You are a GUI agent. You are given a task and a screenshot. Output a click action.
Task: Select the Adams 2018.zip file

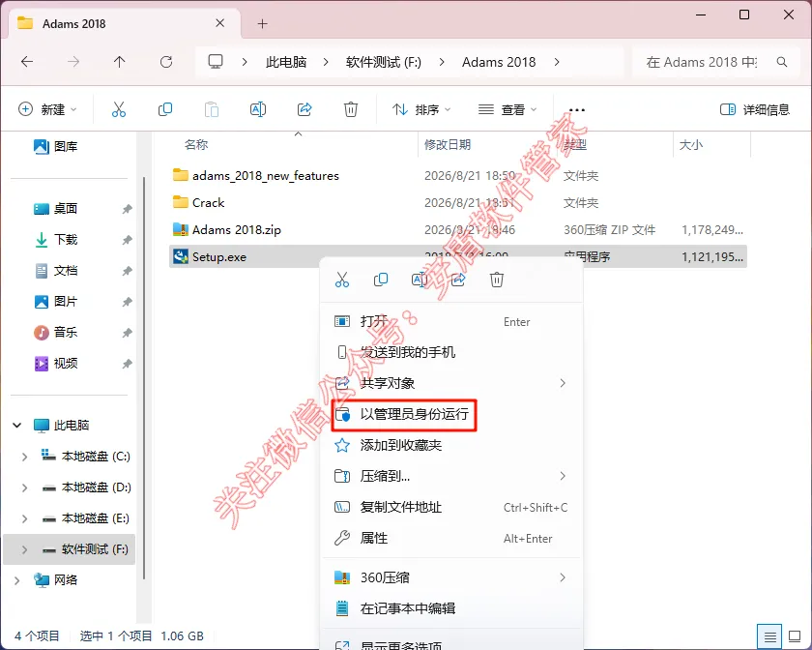[x=236, y=229]
